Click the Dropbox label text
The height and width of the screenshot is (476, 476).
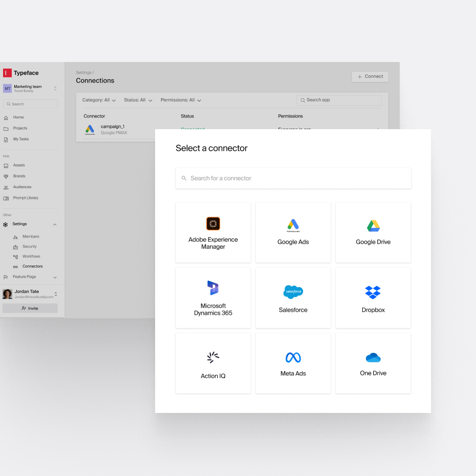pos(373,310)
